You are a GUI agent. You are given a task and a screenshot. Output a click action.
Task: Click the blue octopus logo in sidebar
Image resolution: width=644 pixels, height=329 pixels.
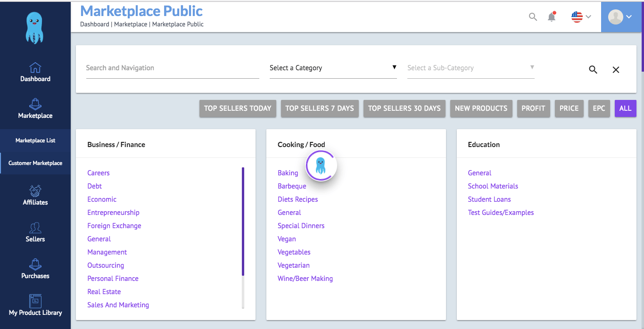point(35,28)
